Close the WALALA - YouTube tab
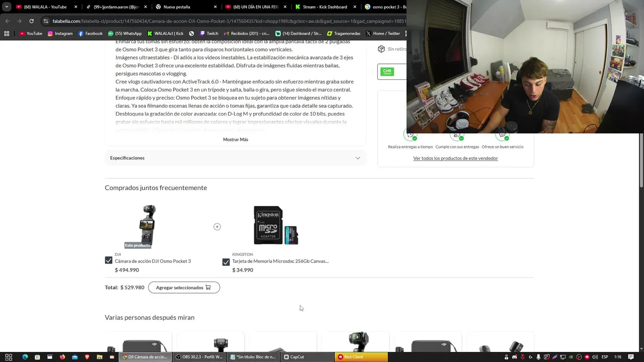 point(76,7)
